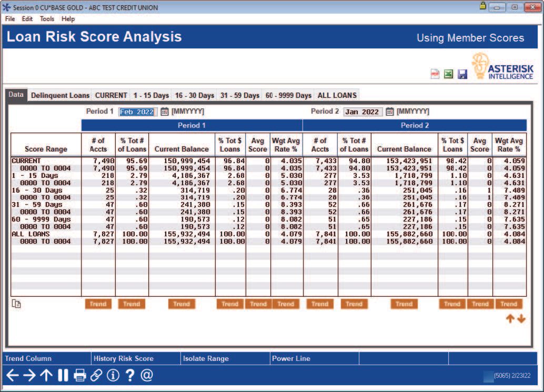This screenshot has height=392, width=544.
Task: Open the Tools menu
Action: tap(47, 19)
